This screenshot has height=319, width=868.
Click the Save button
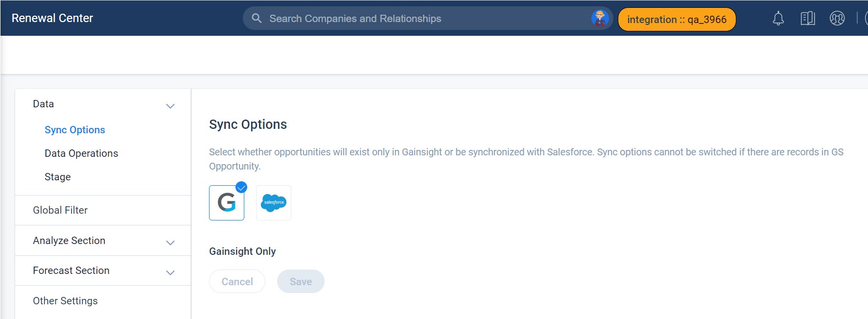click(x=301, y=281)
